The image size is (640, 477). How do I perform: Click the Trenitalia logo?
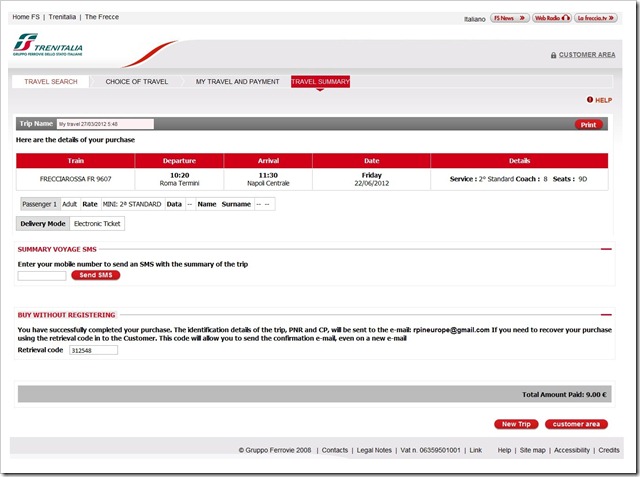(47, 45)
